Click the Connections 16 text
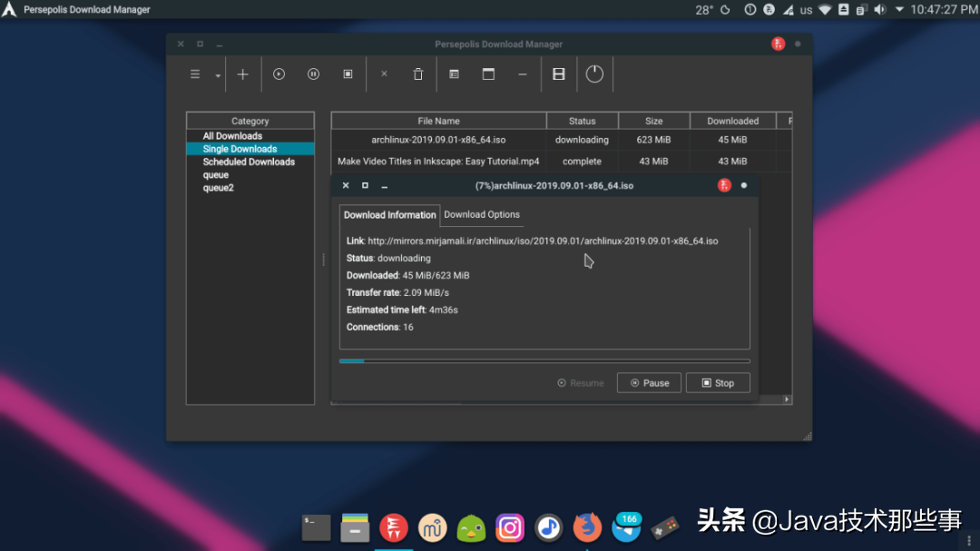Screen dimensions: 980x551 379,327
